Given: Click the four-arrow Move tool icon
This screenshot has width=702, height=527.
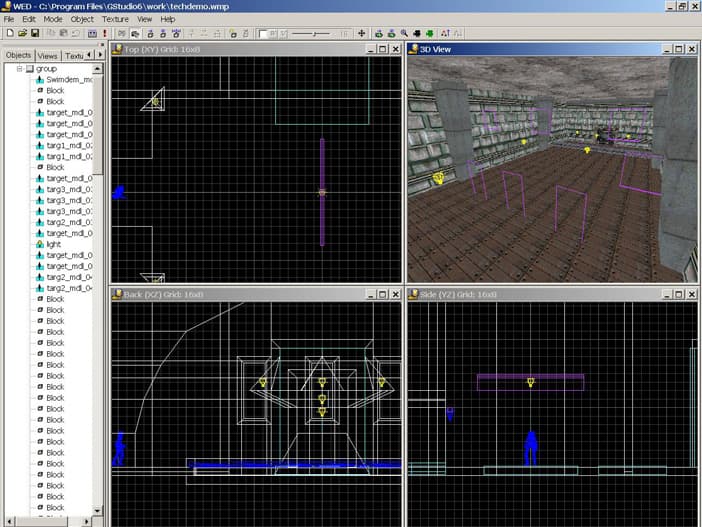Looking at the screenshot, I should [x=361, y=33].
